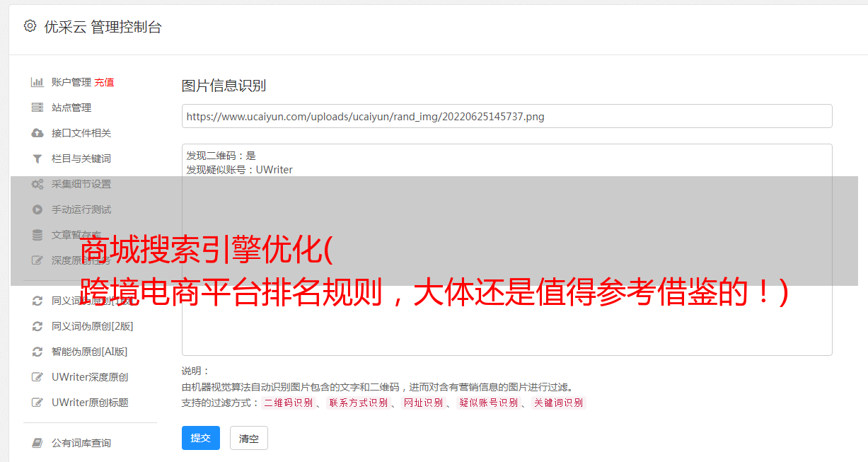
Task: Open 智能伪原创[AI版] menu item
Action: [90, 352]
